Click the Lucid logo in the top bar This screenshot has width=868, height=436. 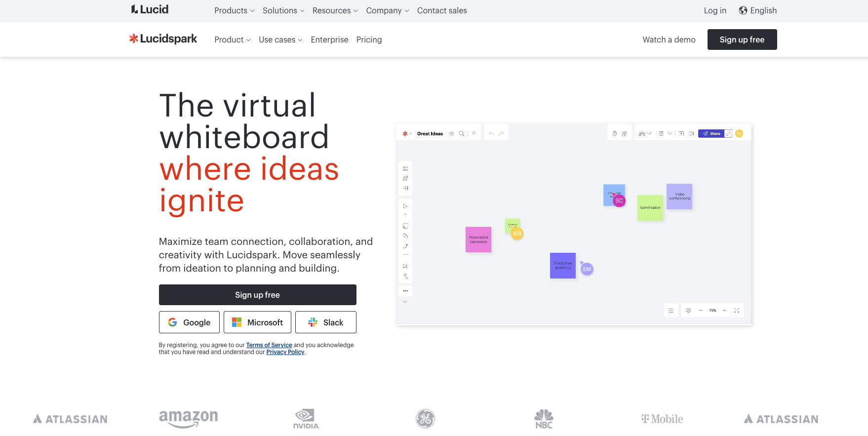coord(150,9)
